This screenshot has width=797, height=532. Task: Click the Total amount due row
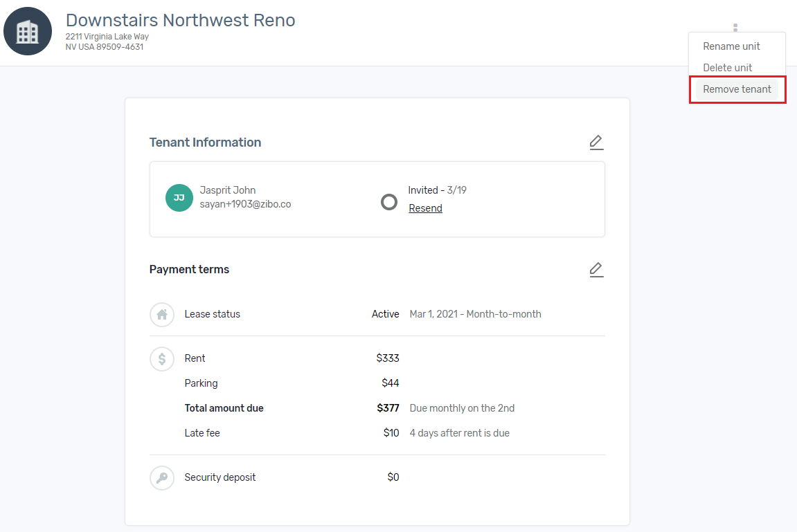[377, 408]
